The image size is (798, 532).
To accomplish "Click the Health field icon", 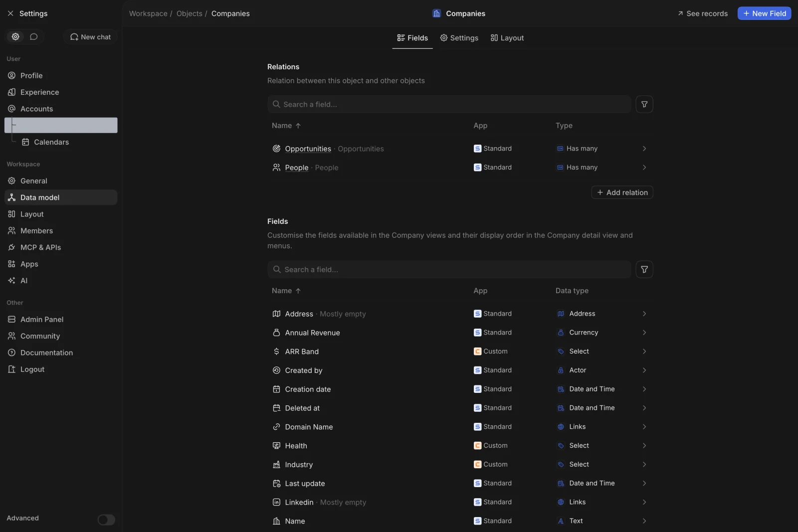I will coord(276,446).
